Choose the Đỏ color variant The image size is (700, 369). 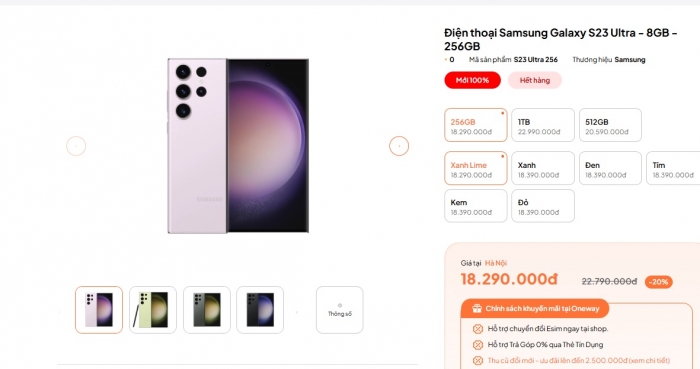pos(543,206)
